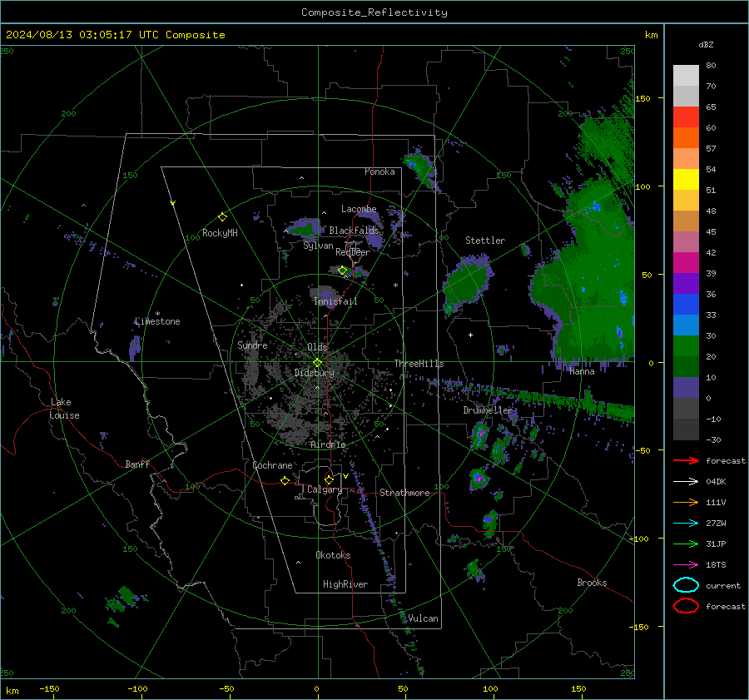749x700 pixels.
Task: Click the RedDeer city label
Action: pyautogui.click(x=353, y=252)
